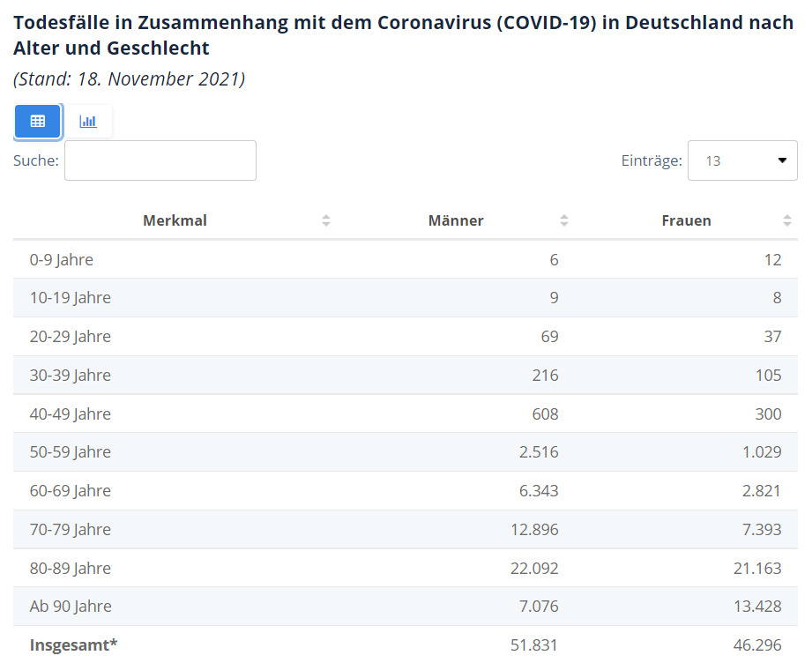Switch to the table view icon

click(38, 122)
